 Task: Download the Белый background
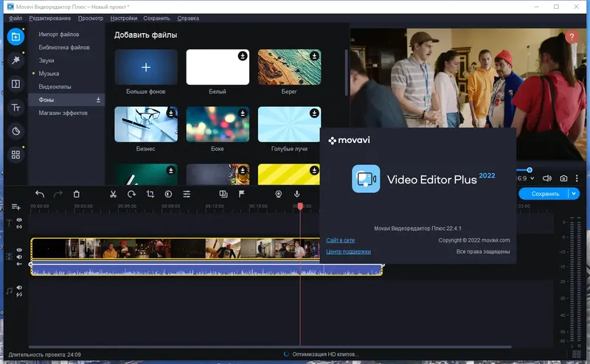(243, 56)
